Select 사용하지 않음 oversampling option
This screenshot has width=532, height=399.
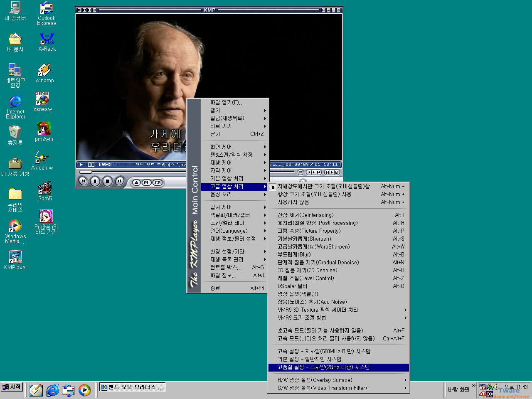(x=339, y=202)
